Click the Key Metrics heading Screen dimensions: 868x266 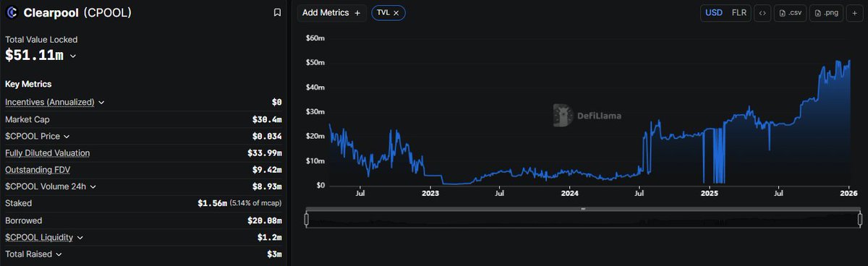(28, 84)
